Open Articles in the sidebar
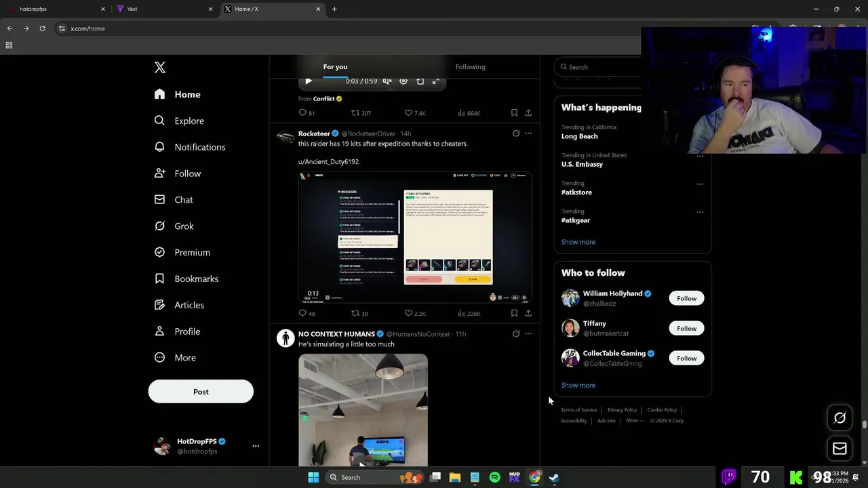 (x=179, y=305)
